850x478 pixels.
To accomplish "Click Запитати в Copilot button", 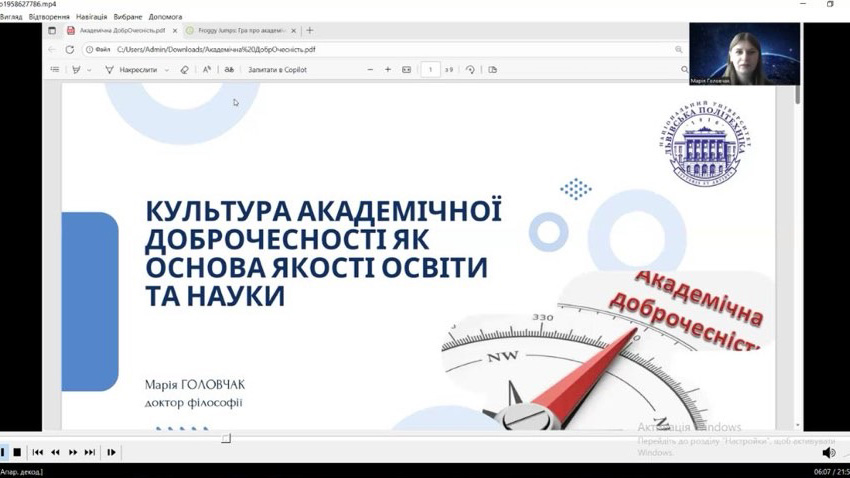I will (278, 69).
